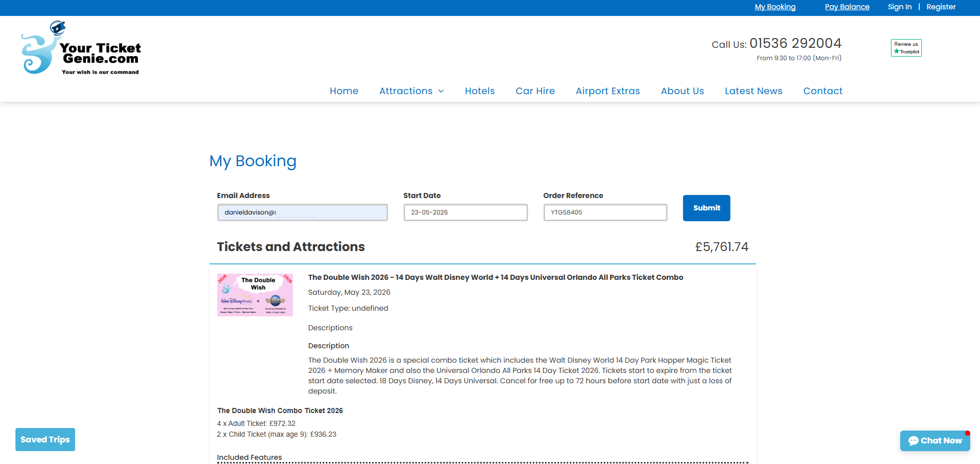Click The Double Wish Combo Ticket 2026 text
Viewport: 980px width, 464px height.
(280, 411)
